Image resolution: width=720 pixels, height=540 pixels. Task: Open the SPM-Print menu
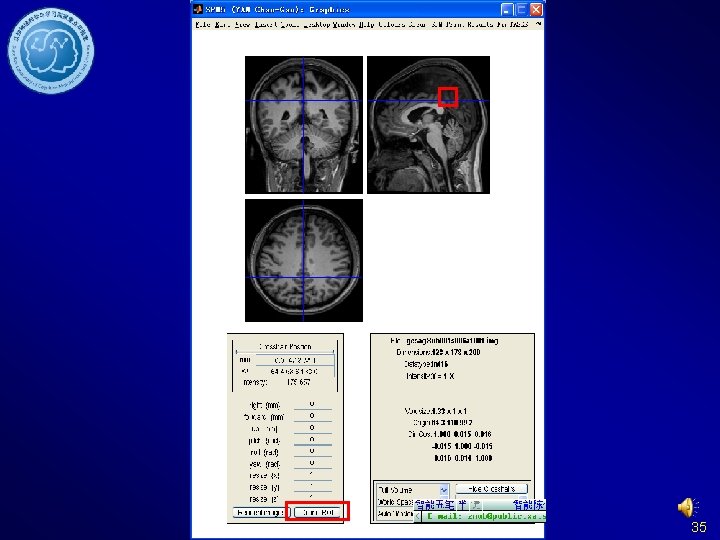[447, 24]
